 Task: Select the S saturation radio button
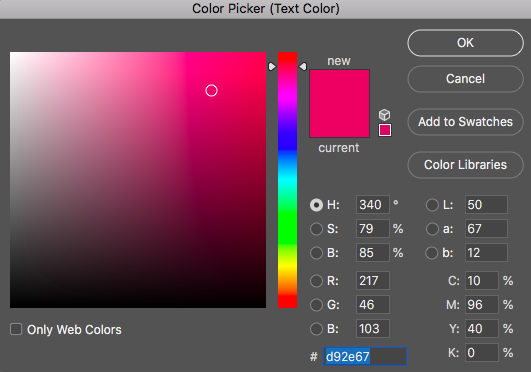click(x=316, y=229)
